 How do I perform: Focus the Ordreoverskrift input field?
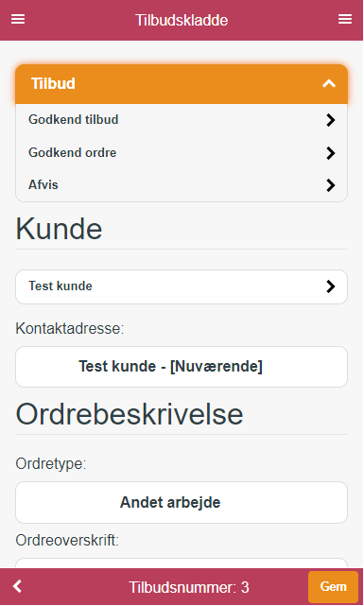tap(182, 563)
